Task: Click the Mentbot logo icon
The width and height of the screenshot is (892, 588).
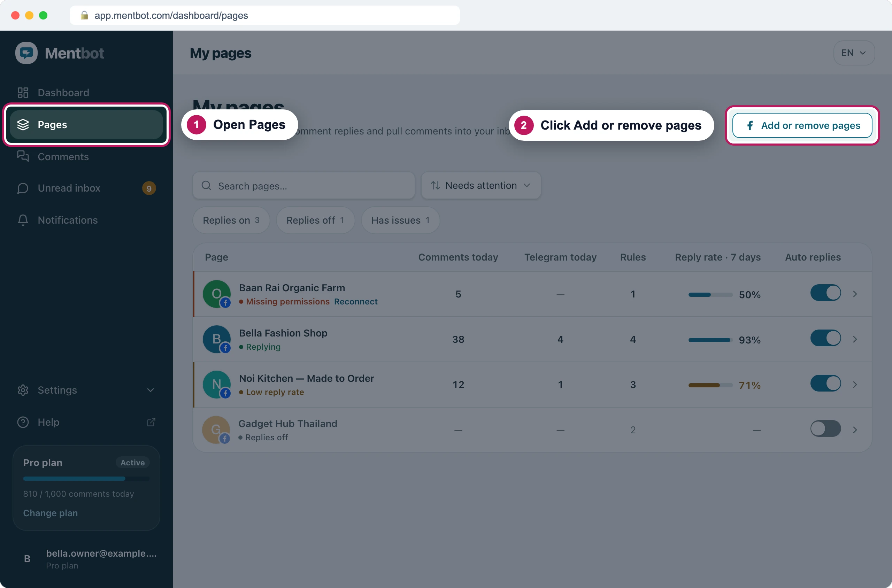Action: 26,53
